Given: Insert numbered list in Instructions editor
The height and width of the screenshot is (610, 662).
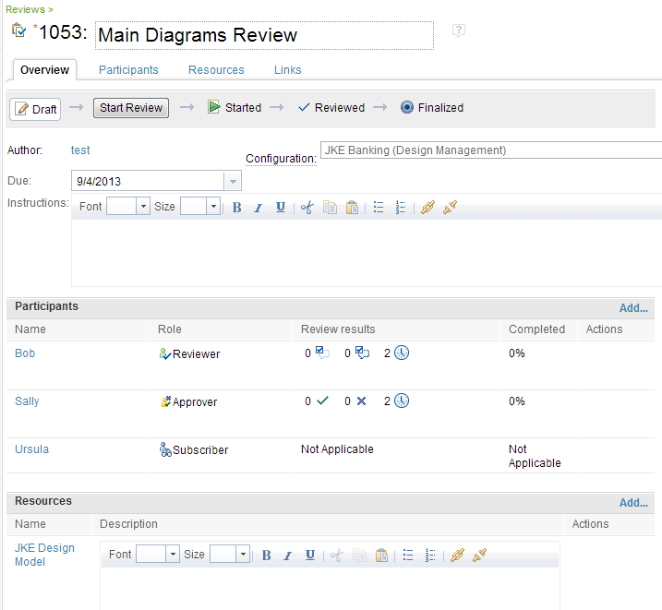Looking at the screenshot, I should (401, 207).
